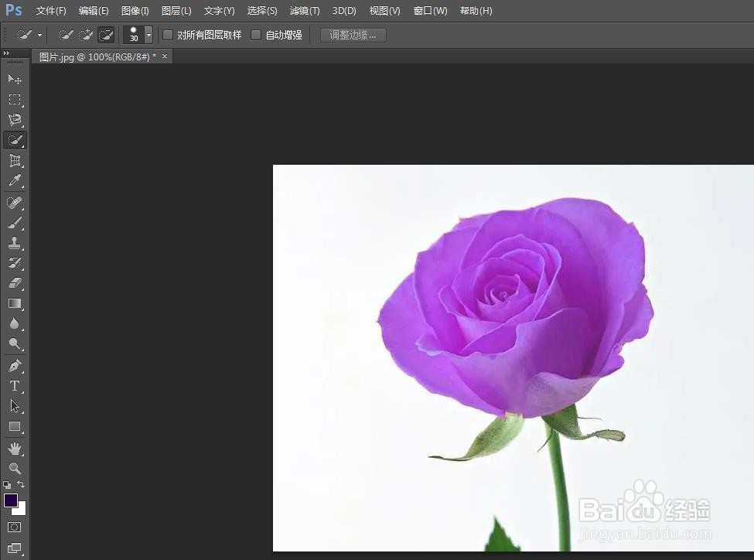Enable 对所有图层取样 checkbox
The height and width of the screenshot is (560, 754).
(168, 35)
